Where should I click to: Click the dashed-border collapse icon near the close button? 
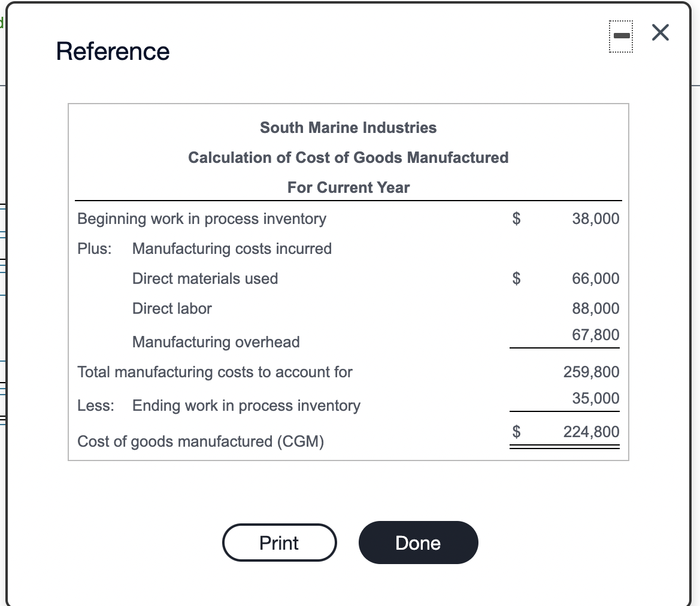[x=620, y=35]
